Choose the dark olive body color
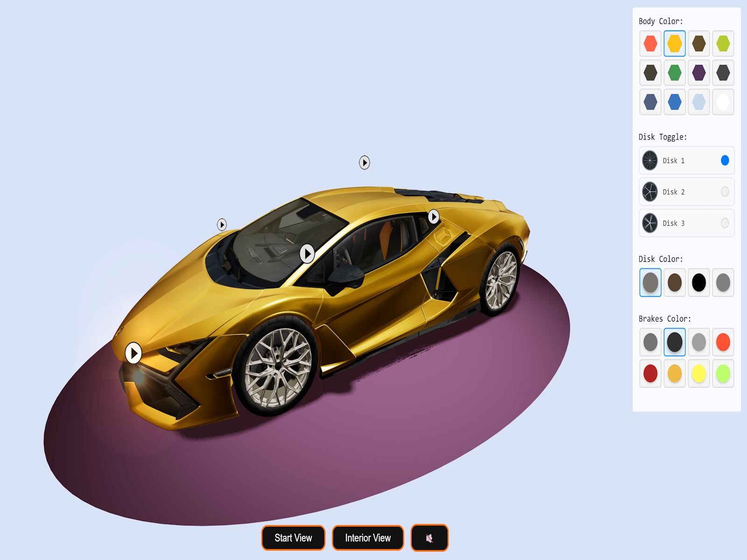This screenshot has height=560, width=747. point(650,73)
